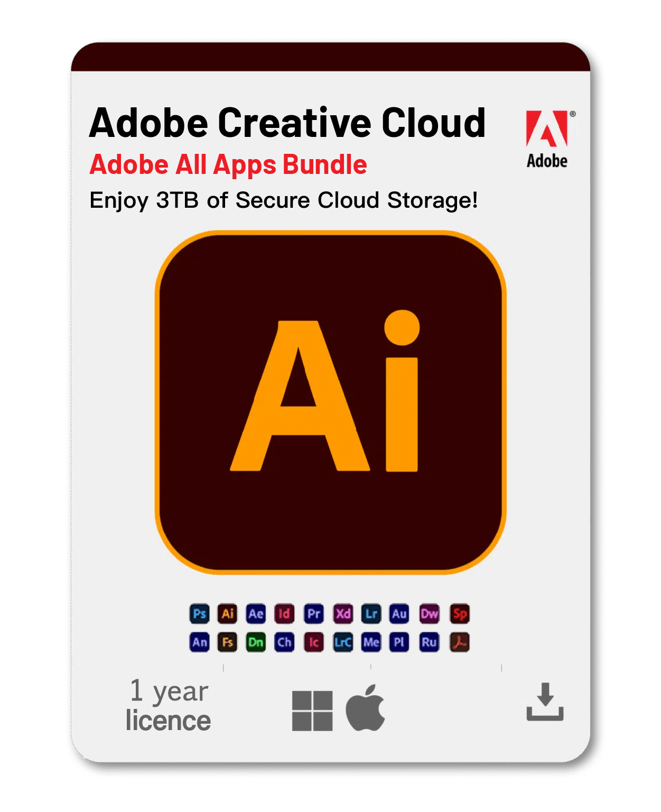Select the Premiere Rush Ru icon

coord(430,642)
